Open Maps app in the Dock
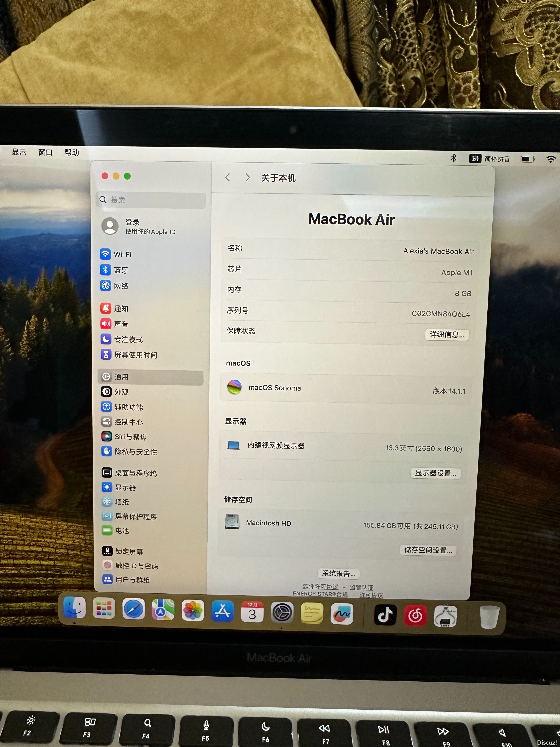The width and height of the screenshot is (560, 747). point(163,610)
